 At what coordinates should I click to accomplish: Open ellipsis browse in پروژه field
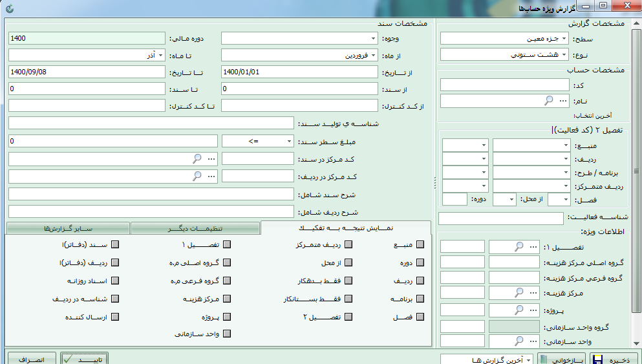[533, 310]
